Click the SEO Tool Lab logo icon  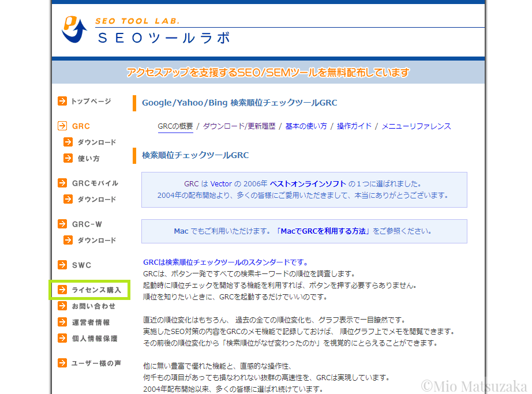(x=74, y=29)
